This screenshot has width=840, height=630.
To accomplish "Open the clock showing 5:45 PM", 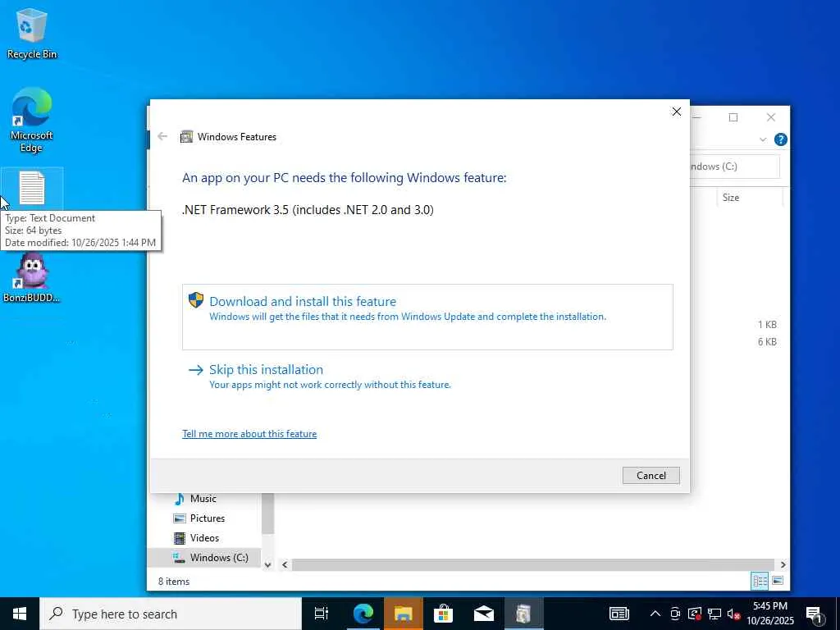I will point(769,614).
